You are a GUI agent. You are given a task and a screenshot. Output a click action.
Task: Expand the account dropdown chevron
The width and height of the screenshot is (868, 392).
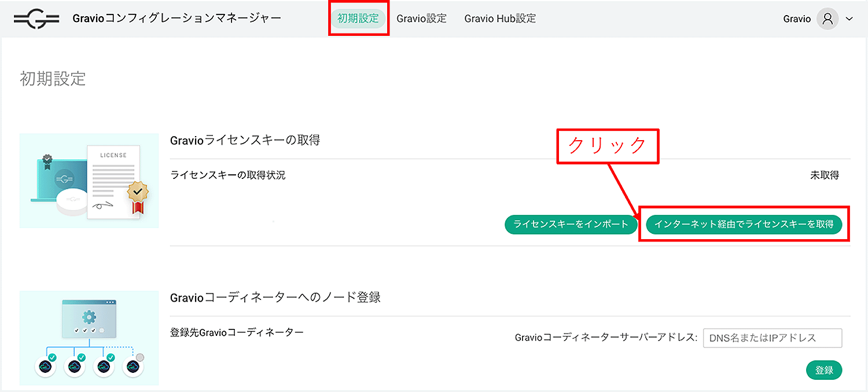tap(849, 19)
